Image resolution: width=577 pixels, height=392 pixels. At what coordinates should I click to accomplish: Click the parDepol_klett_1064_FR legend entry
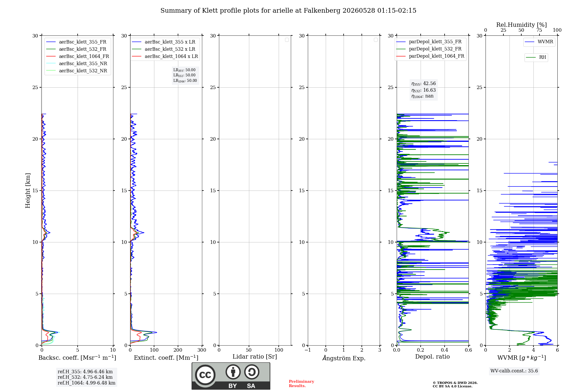point(430,56)
